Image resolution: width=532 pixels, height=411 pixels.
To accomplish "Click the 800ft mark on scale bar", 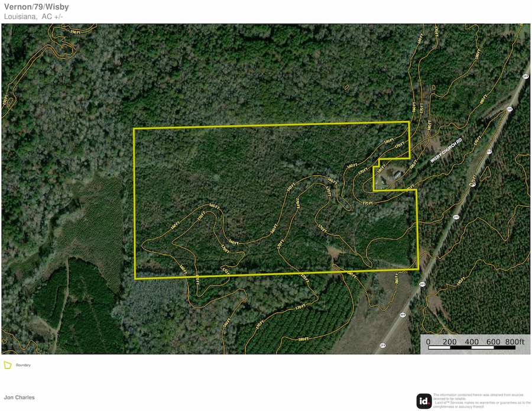I will click(515, 341).
